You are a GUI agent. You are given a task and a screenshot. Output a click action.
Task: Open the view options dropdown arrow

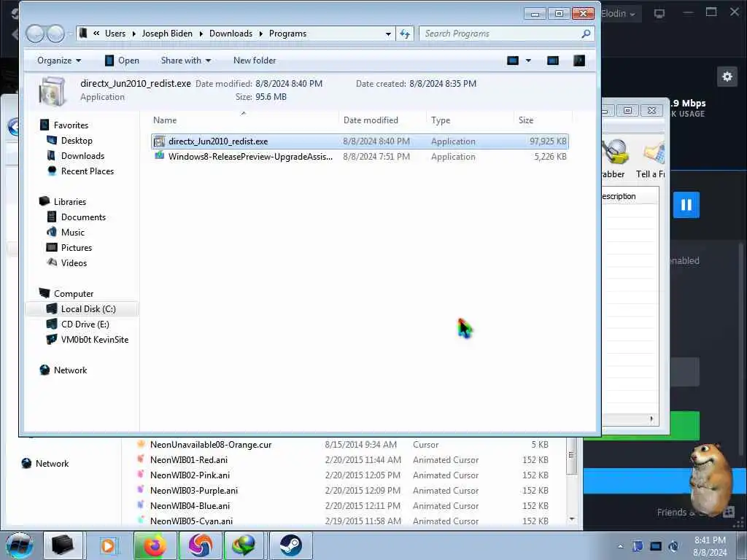click(528, 61)
